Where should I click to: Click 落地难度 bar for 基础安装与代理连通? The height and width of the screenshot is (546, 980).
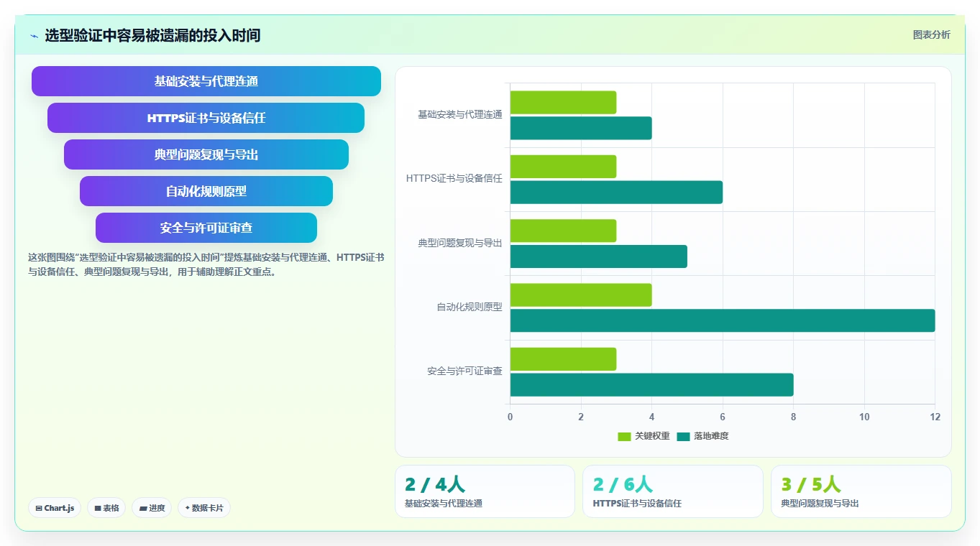(x=581, y=128)
